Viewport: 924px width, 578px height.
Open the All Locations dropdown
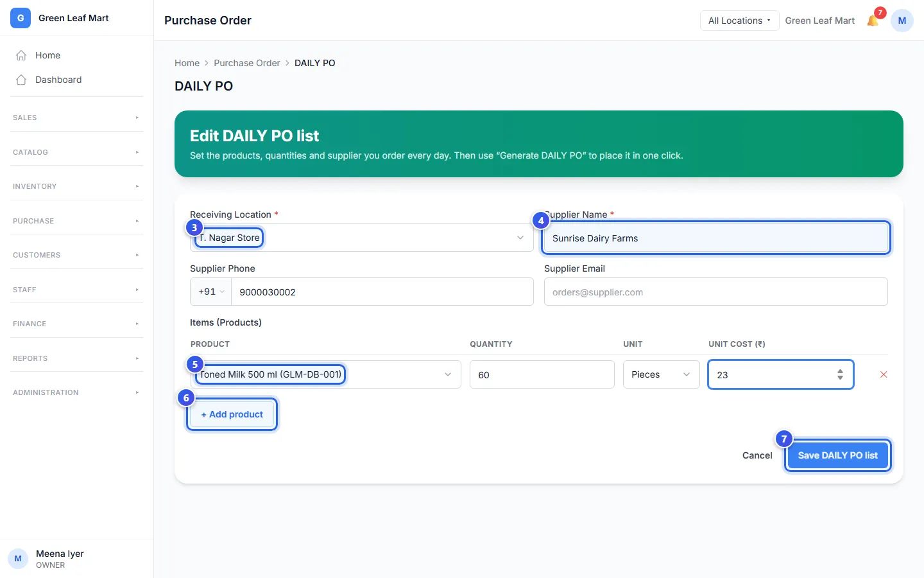(x=739, y=21)
